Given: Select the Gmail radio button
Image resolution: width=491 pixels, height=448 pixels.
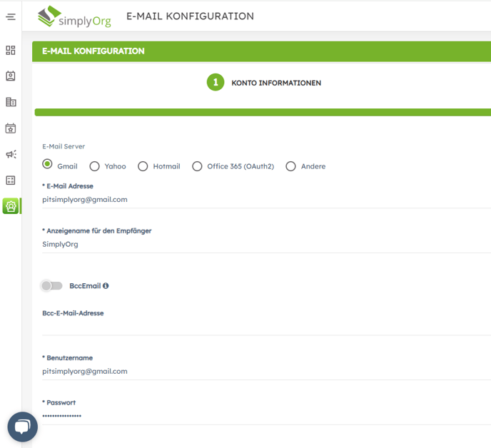Looking at the screenshot, I should pyautogui.click(x=48, y=164).
